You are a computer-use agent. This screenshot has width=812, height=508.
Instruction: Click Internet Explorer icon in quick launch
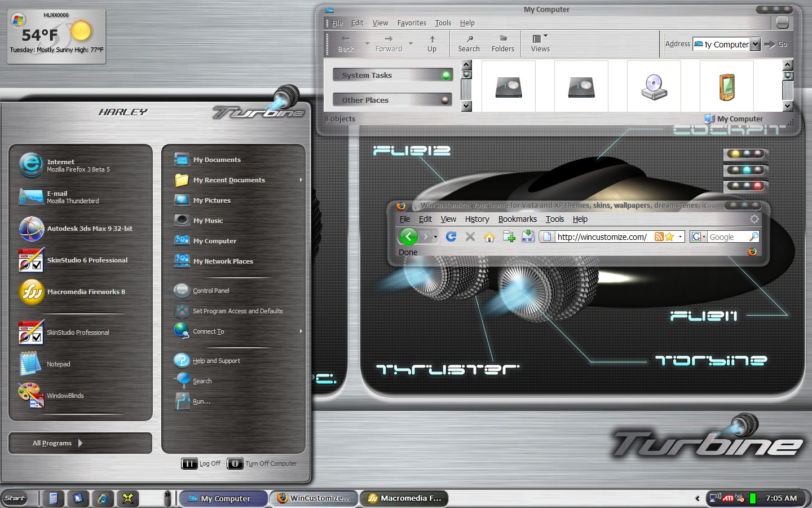tap(103, 498)
